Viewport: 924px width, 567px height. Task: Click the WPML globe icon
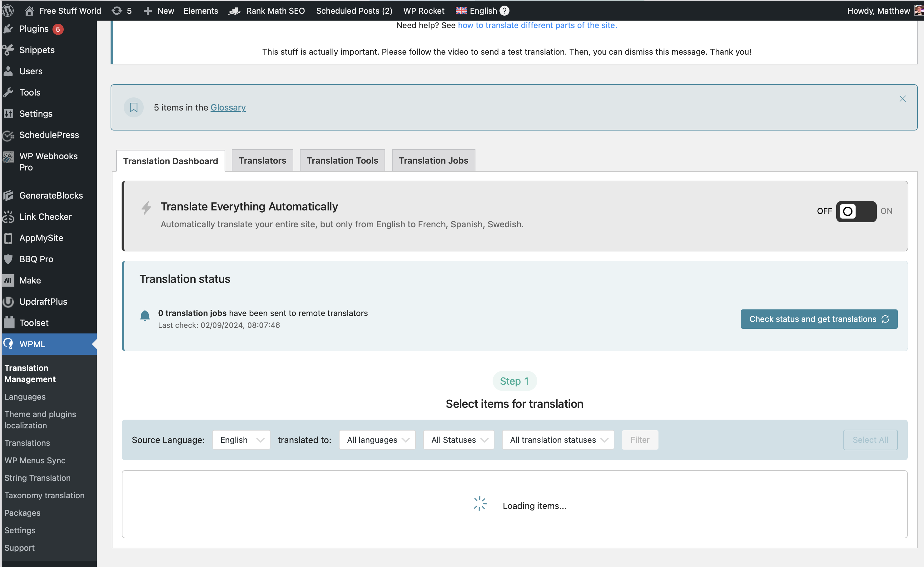8,343
